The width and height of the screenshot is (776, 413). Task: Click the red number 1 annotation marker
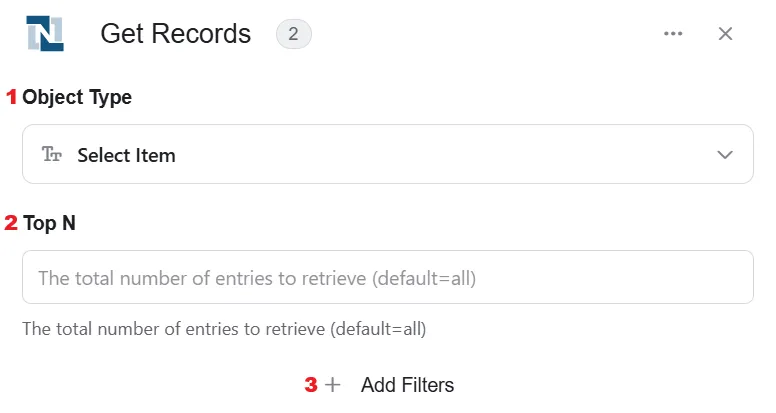[11, 97]
